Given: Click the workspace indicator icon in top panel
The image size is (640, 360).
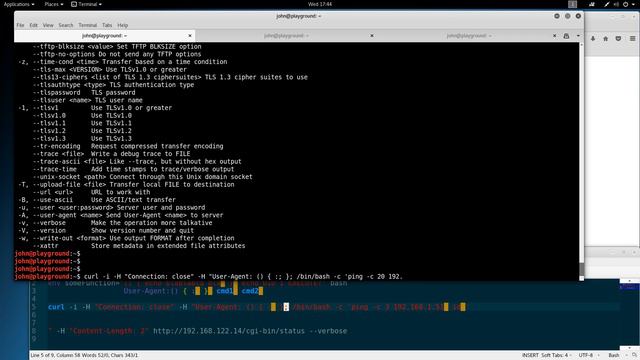Looking at the screenshot, I should (x=573, y=4).
